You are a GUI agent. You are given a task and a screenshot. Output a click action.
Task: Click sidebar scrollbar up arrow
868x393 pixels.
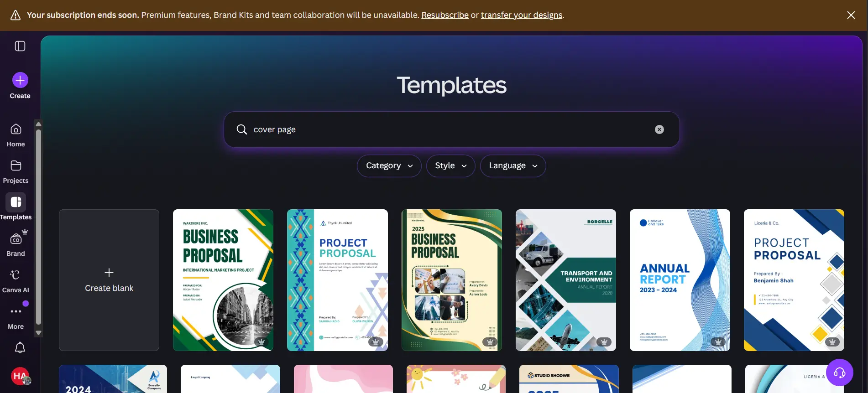point(38,124)
